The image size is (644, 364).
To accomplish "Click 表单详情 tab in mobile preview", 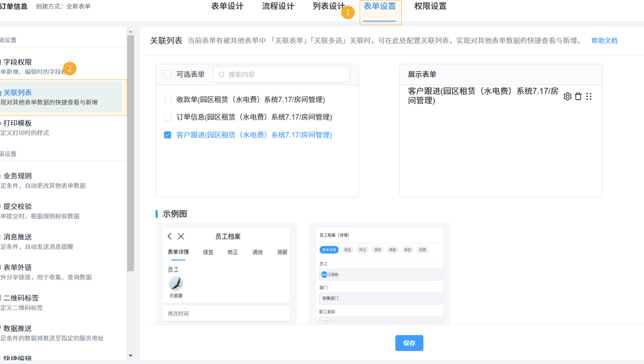I will [178, 252].
